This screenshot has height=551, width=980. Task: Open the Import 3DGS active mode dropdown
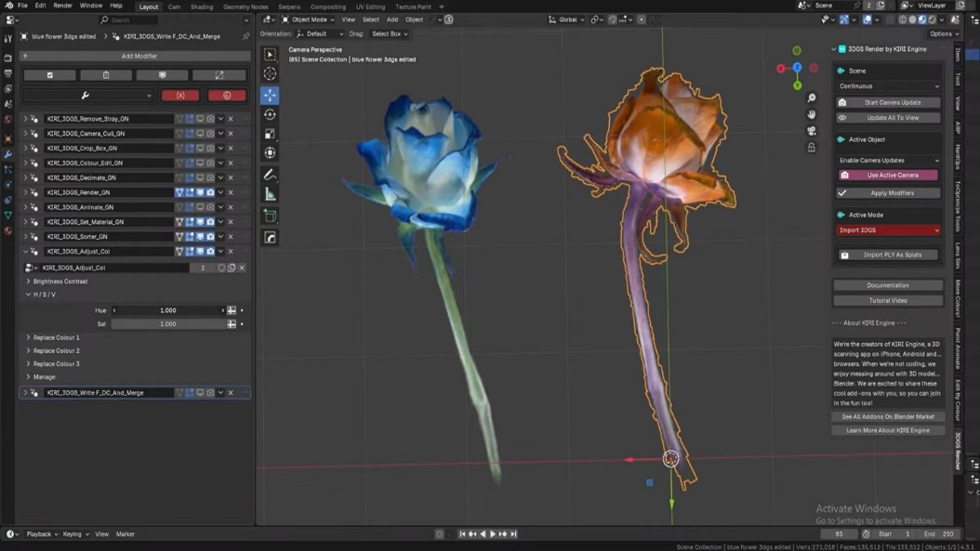coord(888,230)
